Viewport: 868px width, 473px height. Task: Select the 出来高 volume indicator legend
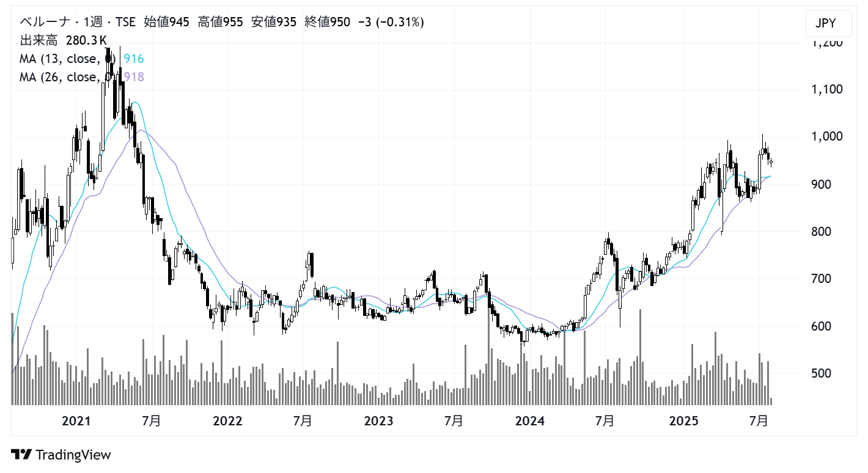click(x=40, y=40)
